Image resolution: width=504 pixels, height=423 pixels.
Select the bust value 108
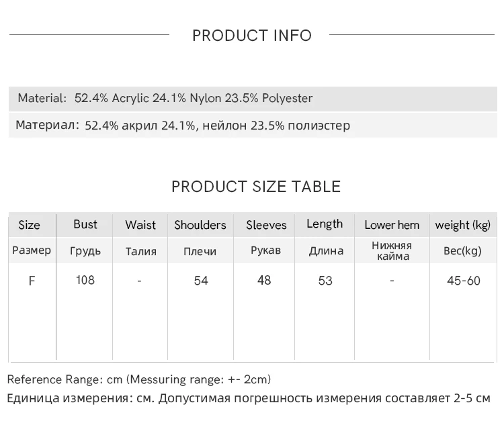85,281
